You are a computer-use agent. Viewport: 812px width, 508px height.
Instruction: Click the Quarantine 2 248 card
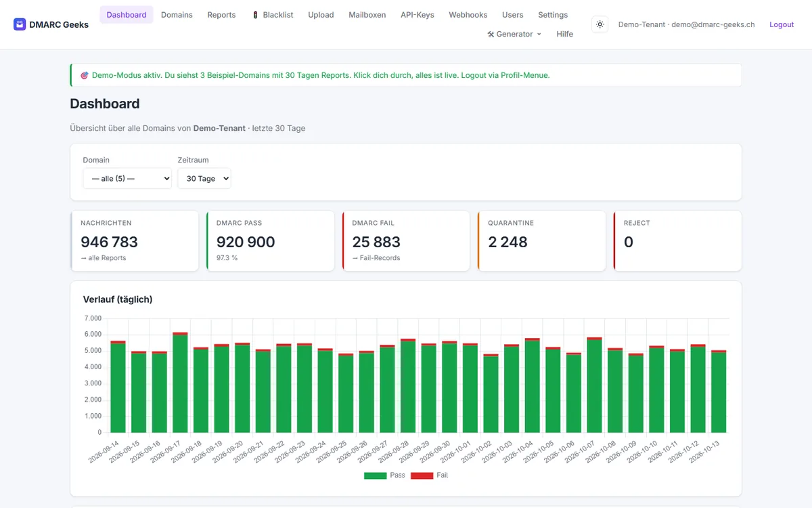tap(541, 240)
